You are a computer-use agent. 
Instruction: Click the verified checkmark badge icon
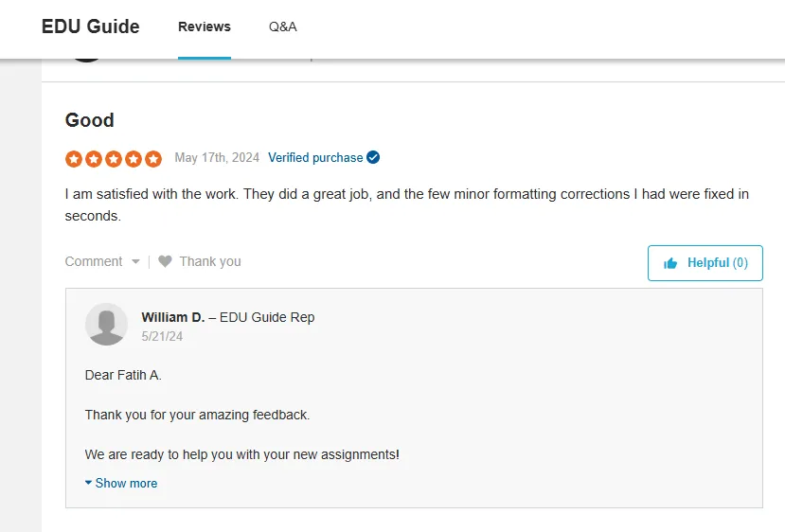(x=373, y=157)
